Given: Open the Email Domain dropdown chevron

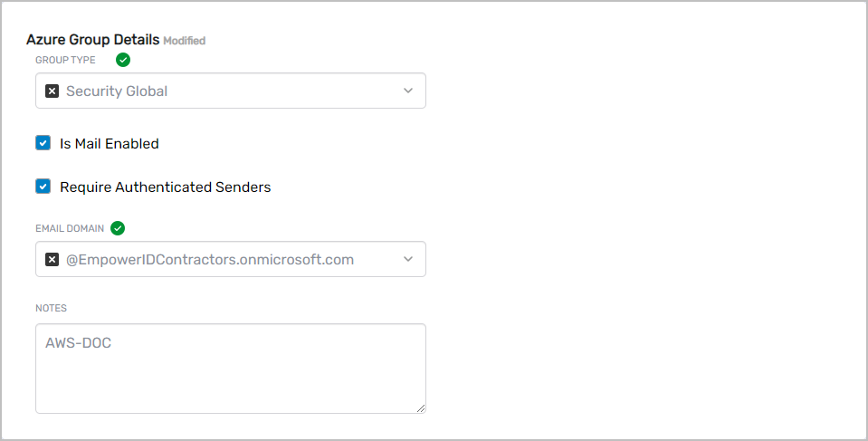Looking at the screenshot, I should (x=408, y=260).
